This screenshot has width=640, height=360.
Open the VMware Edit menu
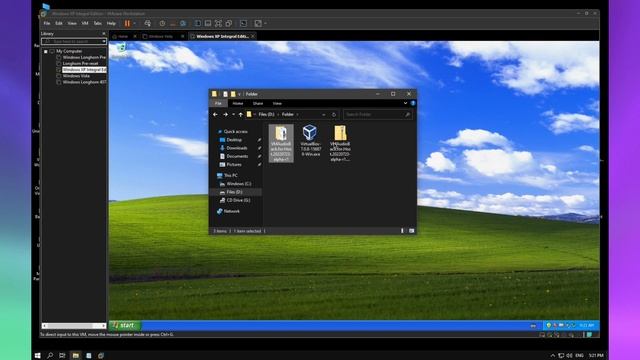coord(59,24)
